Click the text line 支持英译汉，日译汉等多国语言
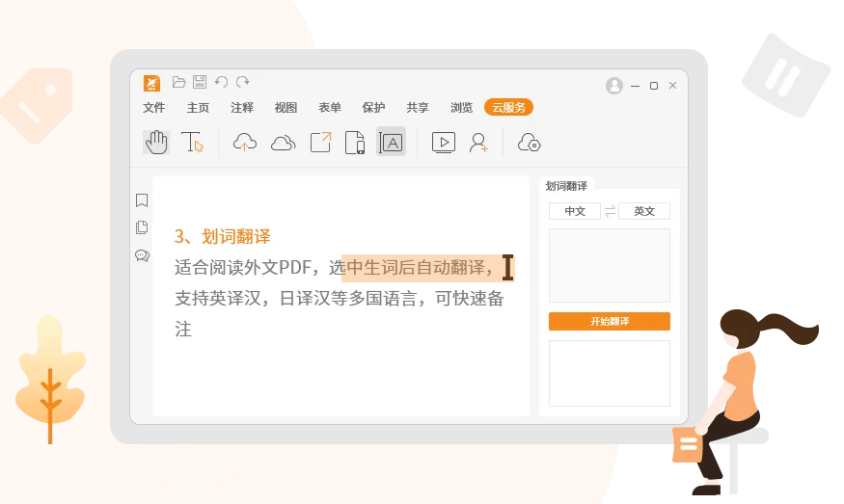Image resolution: width=844 pixels, height=504 pixels. [295, 298]
